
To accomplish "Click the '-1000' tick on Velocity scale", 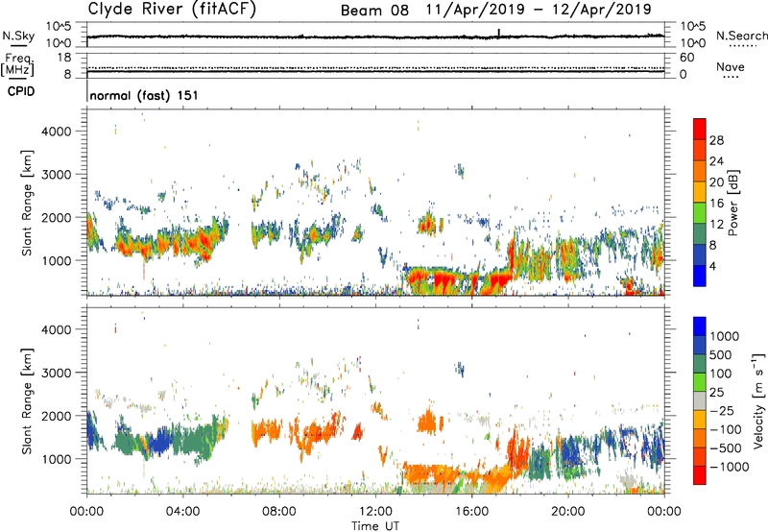I will (x=729, y=467).
